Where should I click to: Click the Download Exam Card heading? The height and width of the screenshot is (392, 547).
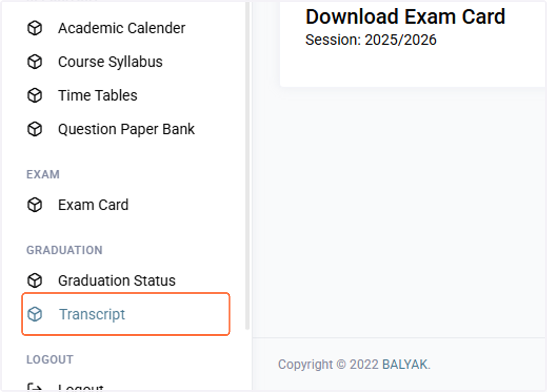click(405, 17)
